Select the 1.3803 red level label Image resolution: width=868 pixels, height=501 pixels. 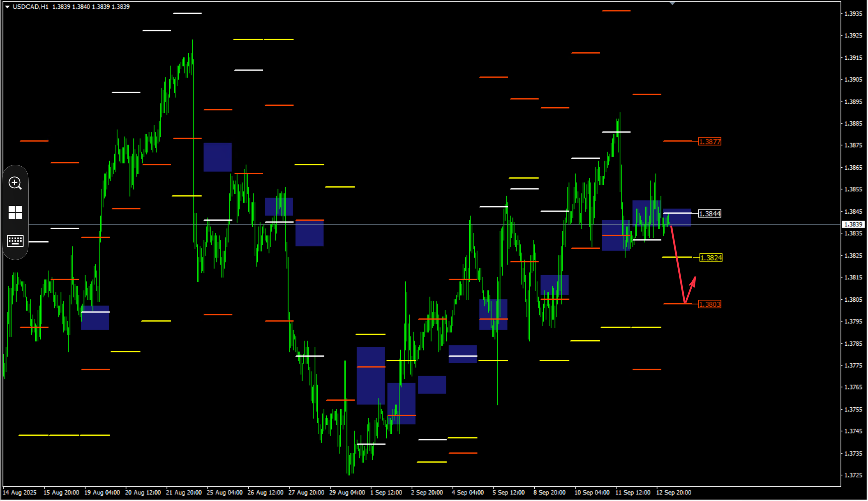709,304
